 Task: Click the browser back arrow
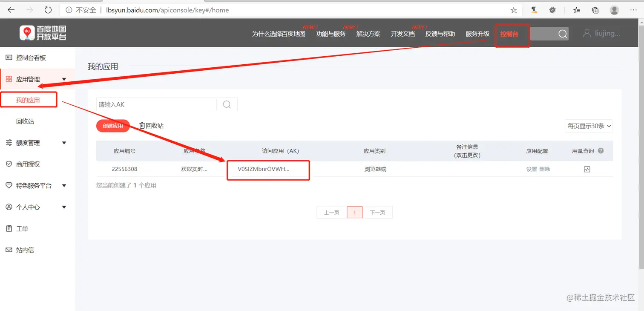coord(11,10)
